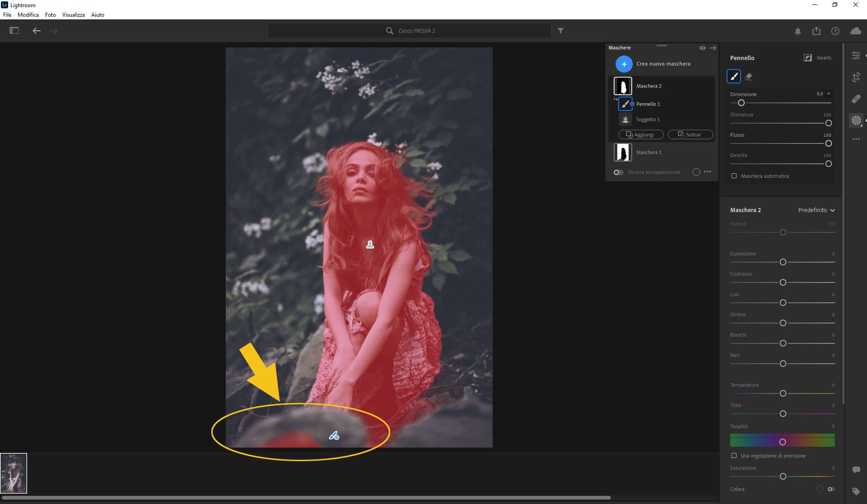This screenshot has height=504, width=867.
Task: Click the Aggiungi button
Action: click(x=640, y=134)
